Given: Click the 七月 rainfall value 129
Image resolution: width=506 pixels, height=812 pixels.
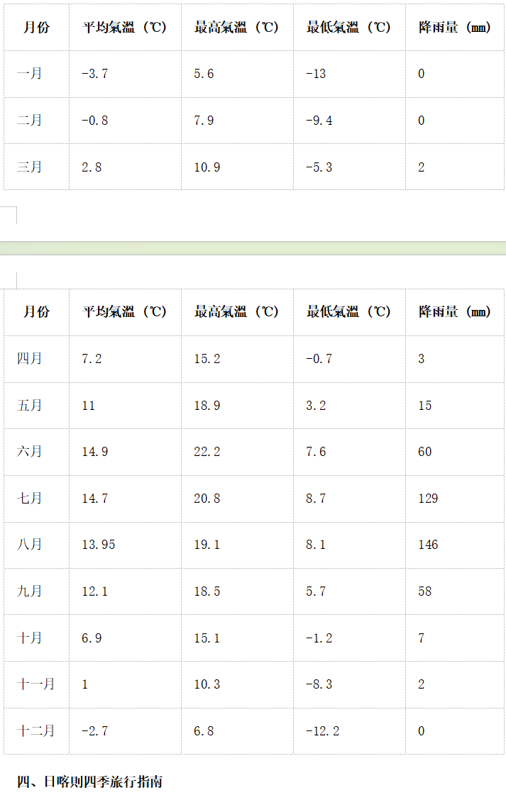Looking at the screenshot, I should click(428, 499).
